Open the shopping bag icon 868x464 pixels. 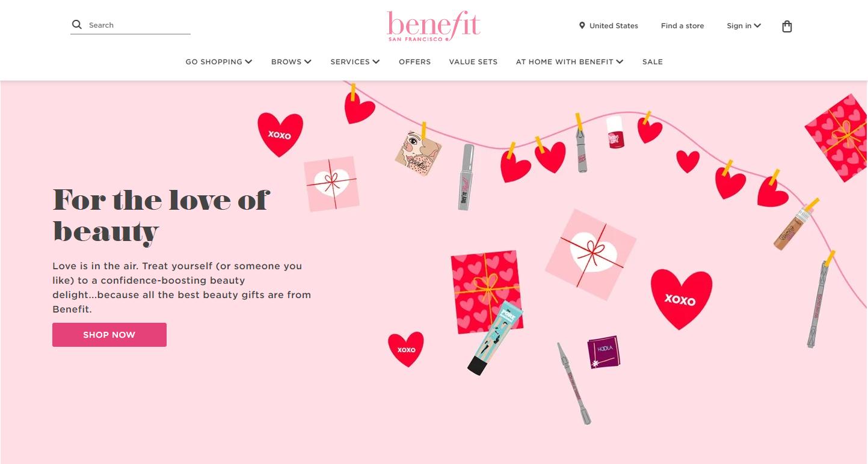tap(787, 26)
